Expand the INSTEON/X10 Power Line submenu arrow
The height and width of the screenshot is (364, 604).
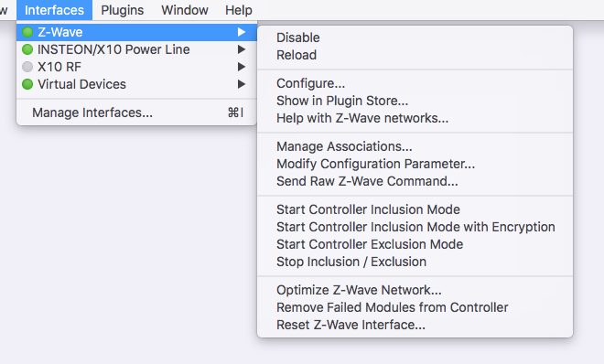[x=242, y=49]
